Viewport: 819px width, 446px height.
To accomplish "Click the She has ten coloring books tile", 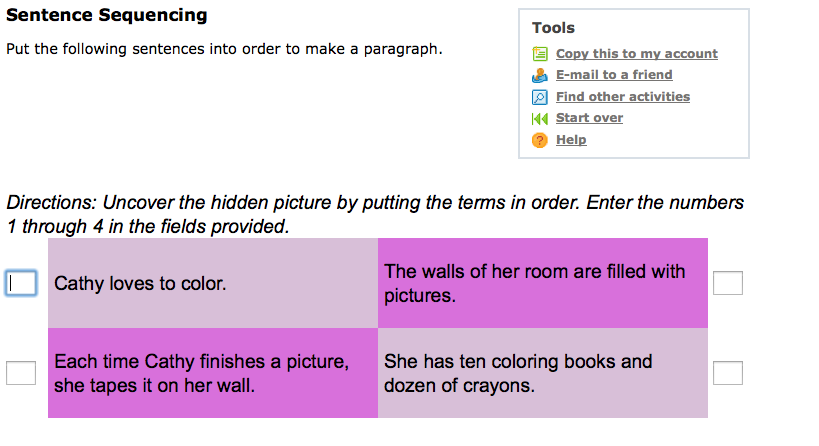I will coord(543,373).
